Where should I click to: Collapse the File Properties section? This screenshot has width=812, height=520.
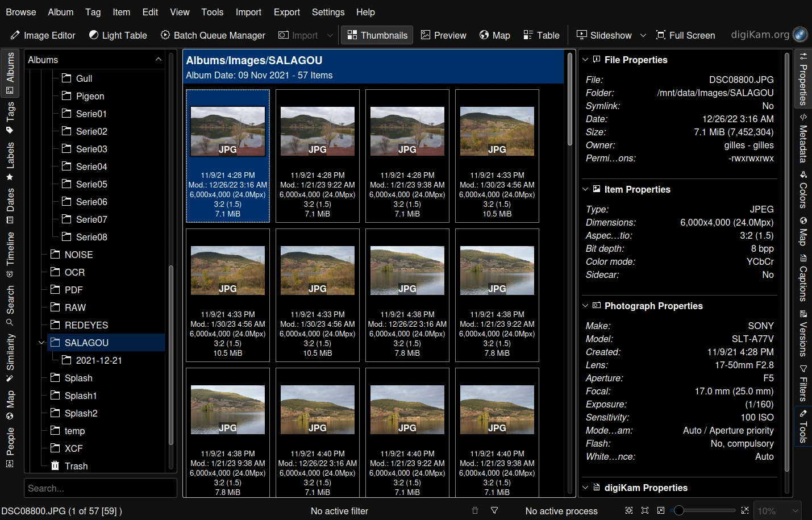[x=585, y=60]
